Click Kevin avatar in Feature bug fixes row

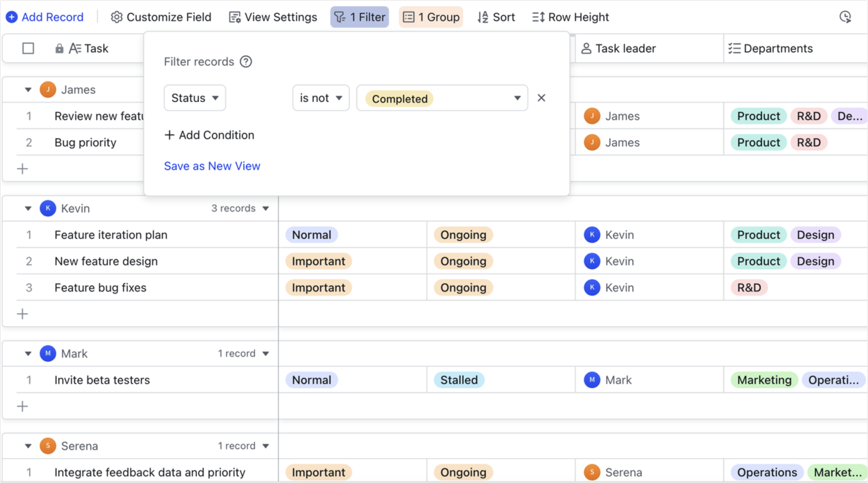pos(592,287)
